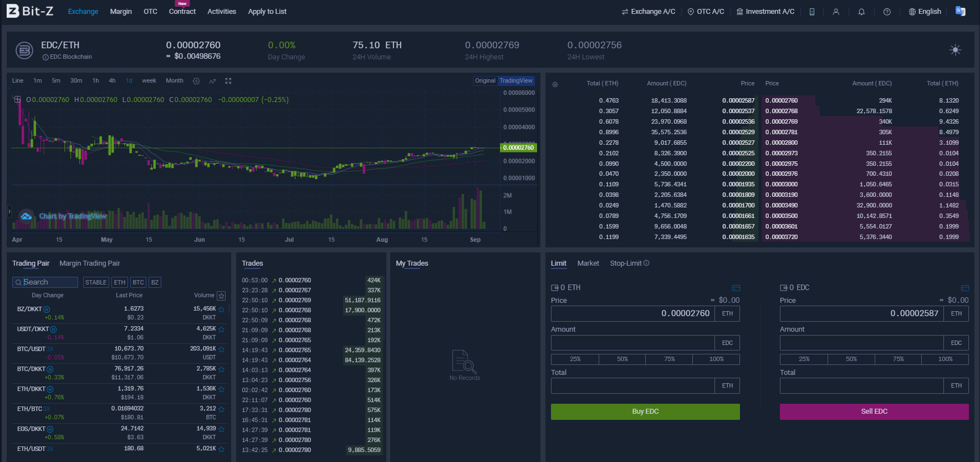The image size is (980, 462).
Task: Select the 1h chart interval
Action: click(x=96, y=81)
